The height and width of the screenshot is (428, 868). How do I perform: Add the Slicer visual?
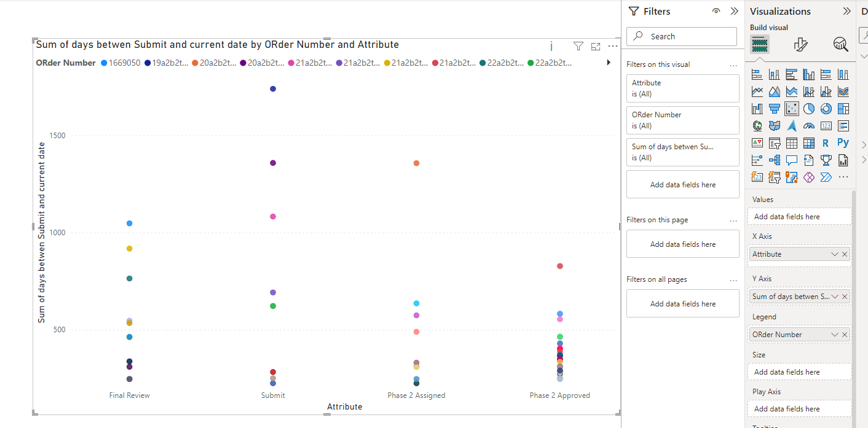point(775,143)
